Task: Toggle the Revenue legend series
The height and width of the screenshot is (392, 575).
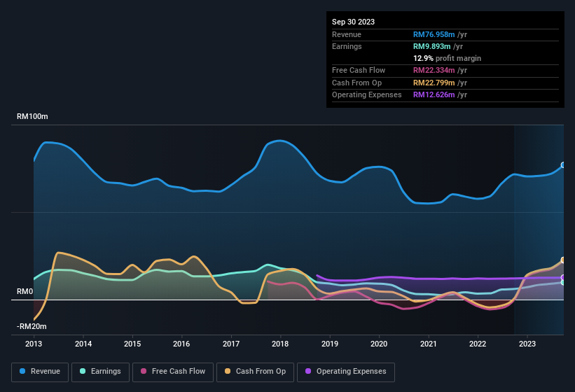Action: pyautogui.click(x=40, y=371)
